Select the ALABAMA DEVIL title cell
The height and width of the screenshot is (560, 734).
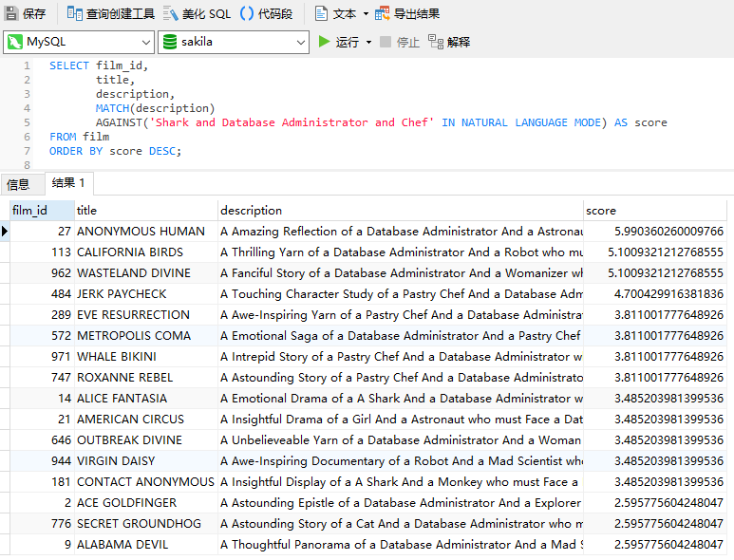pos(146,545)
